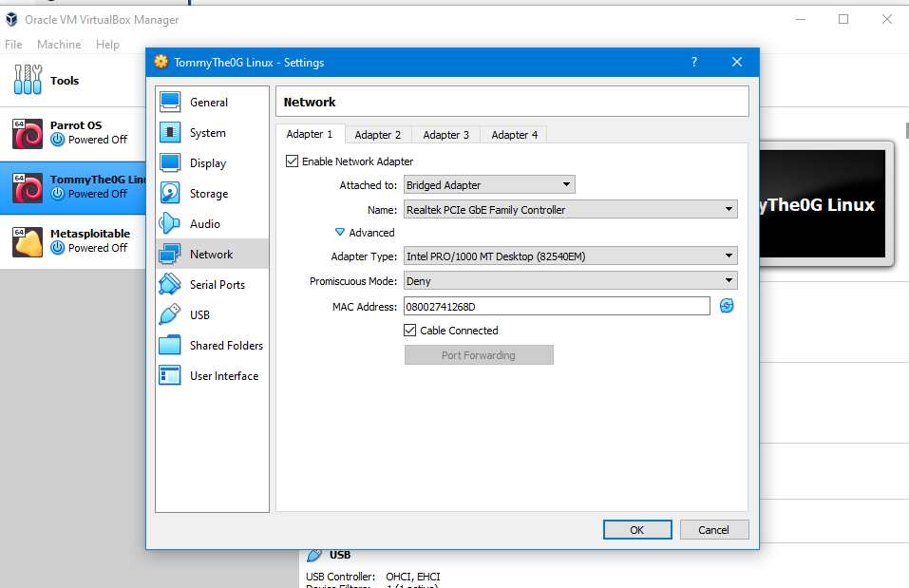Click the OK button

coord(637,529)
